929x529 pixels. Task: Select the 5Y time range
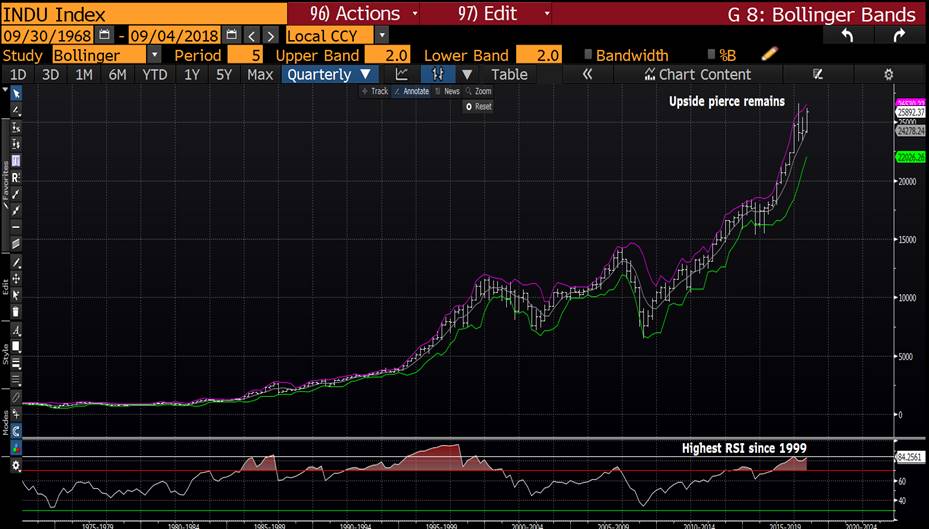coord(224,74)
